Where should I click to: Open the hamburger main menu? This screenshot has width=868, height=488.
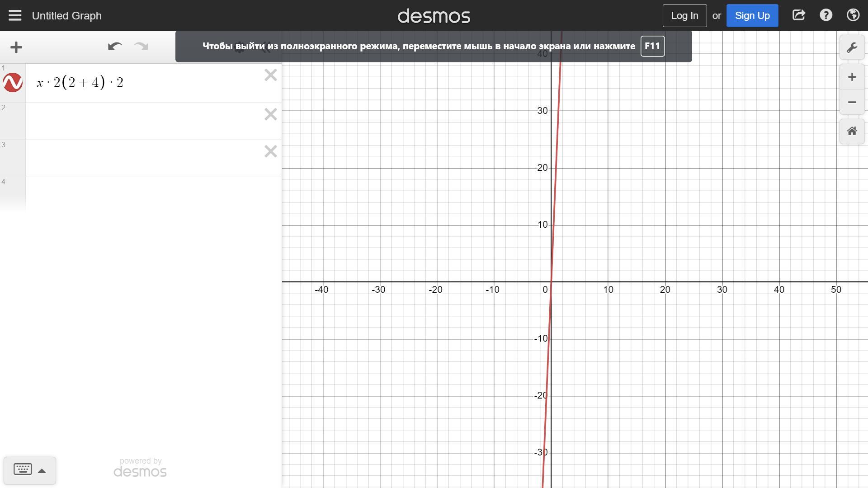tap(15, 15)
